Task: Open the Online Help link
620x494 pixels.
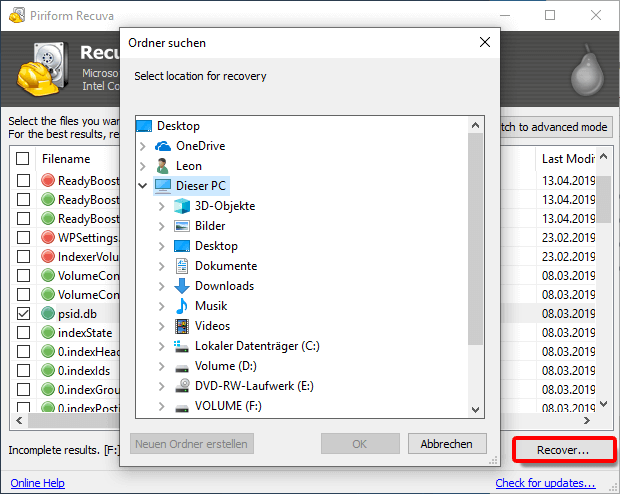Action: coord(37,484)
